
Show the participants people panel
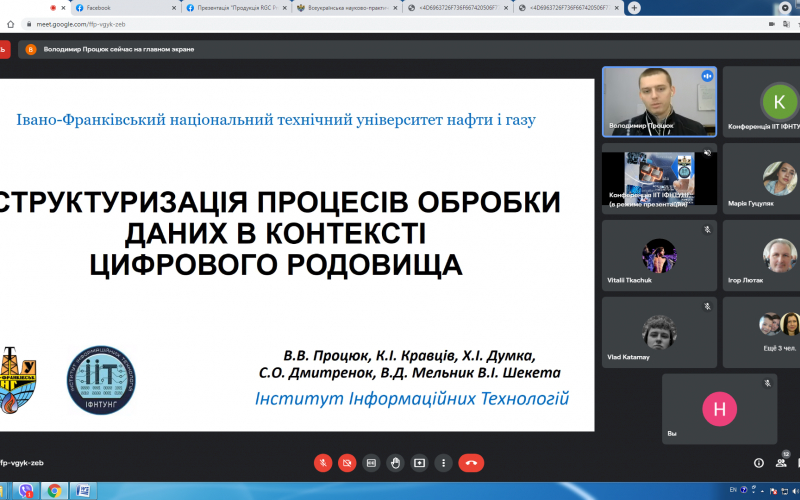[x=781, y=463]
